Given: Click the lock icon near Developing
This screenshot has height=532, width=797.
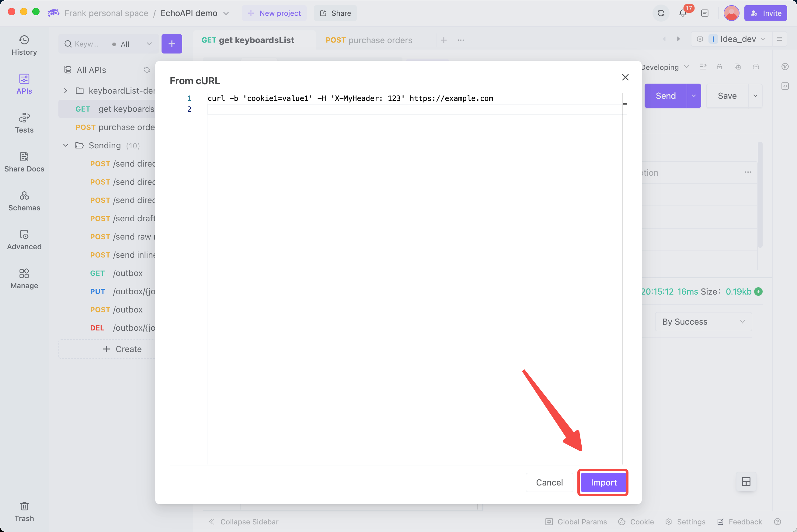Looking at the screenshot, I should (719, 67).
